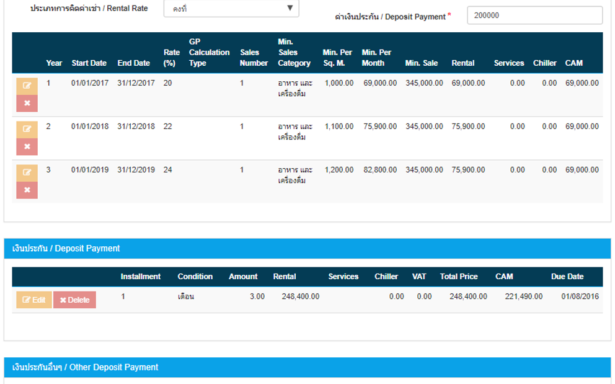Image resolution: width=615 pixels, height=384 pixels.
Task: Focus the Deposit Payment input field
Action: pos(535,15)
